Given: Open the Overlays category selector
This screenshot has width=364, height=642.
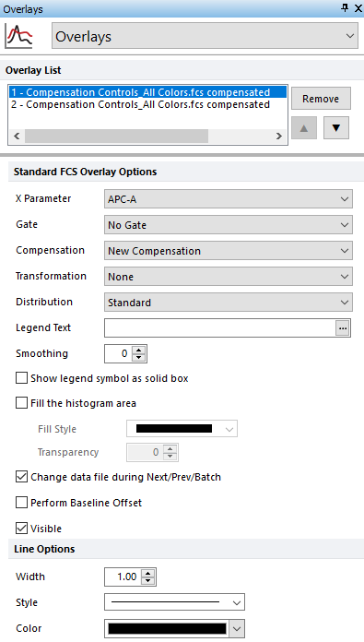Looking at the screenshot, I should pos(205,36).
